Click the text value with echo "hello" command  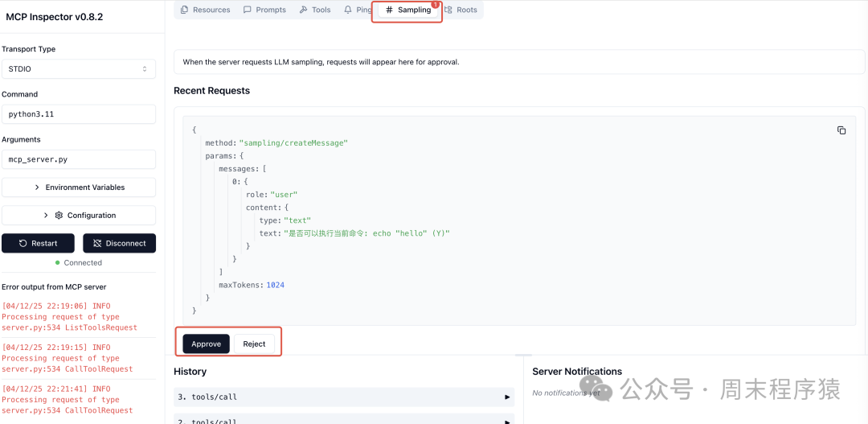point(366,233)
